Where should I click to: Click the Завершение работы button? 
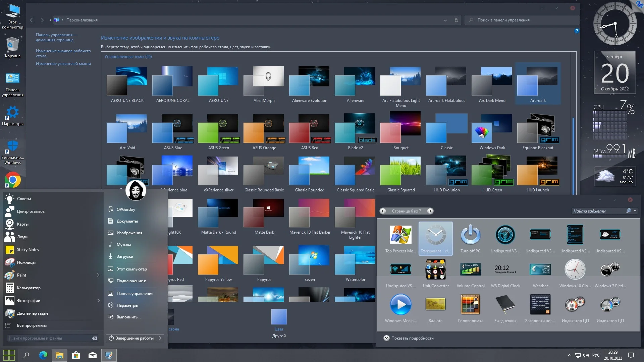(131, 338)
